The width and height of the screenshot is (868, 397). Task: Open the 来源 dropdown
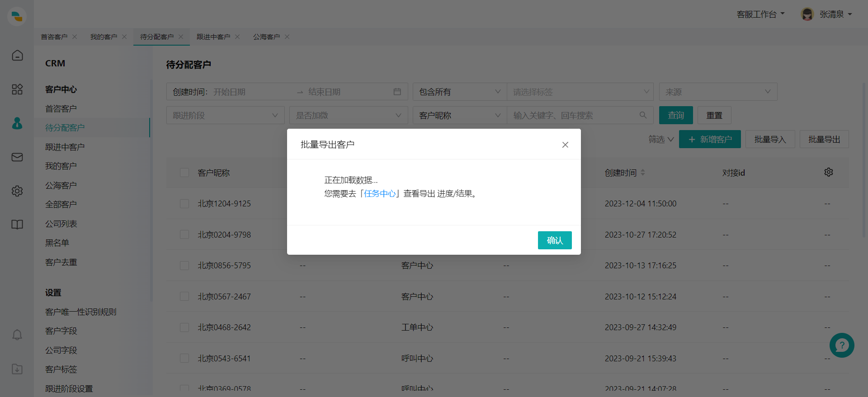click(718, 92)
